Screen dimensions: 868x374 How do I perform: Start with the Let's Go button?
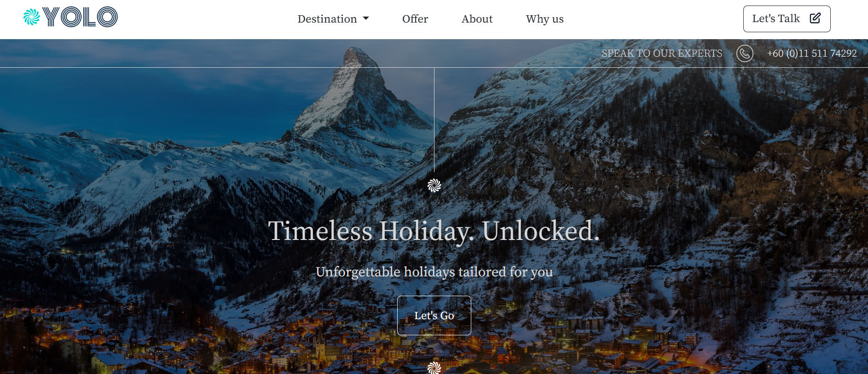pos(434,316)
